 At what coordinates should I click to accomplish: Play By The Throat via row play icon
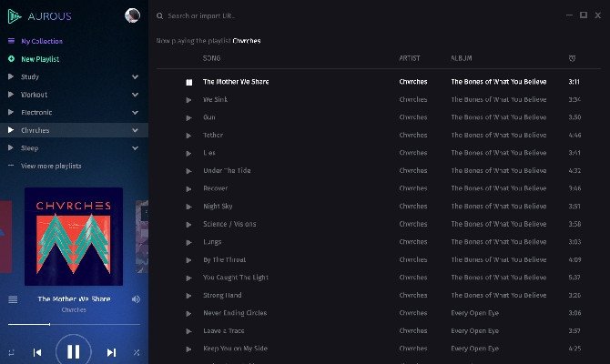point(188,260)
